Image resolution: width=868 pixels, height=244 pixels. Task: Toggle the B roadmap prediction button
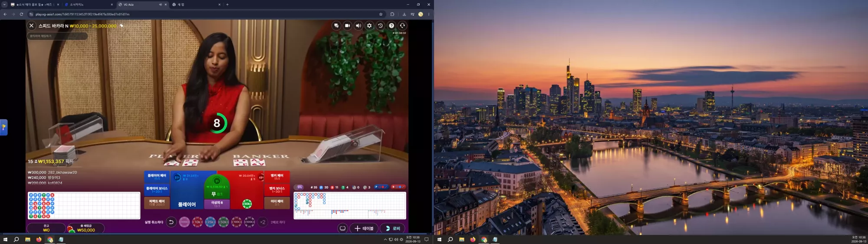pyautogui.click(x=398, y=187)
